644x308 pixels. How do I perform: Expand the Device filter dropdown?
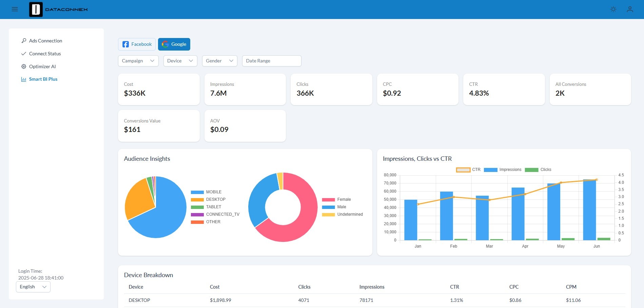(180, 61)
